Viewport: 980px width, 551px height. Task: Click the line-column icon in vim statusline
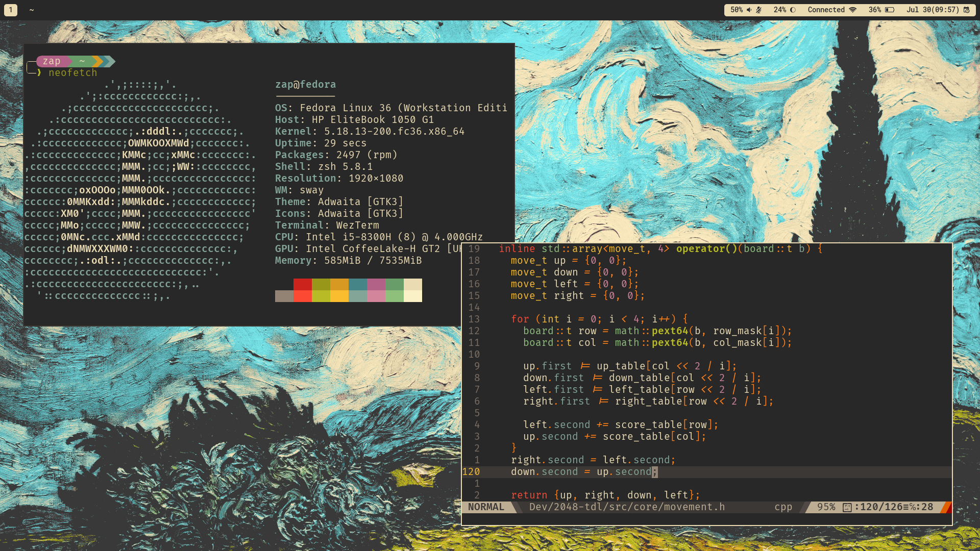[847, 507]
